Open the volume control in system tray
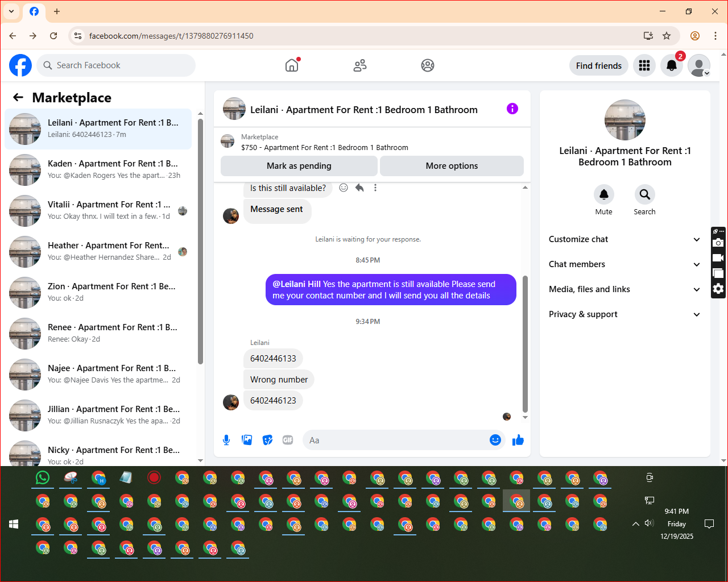The image size is (728, 582). click(x=650, y=523)
